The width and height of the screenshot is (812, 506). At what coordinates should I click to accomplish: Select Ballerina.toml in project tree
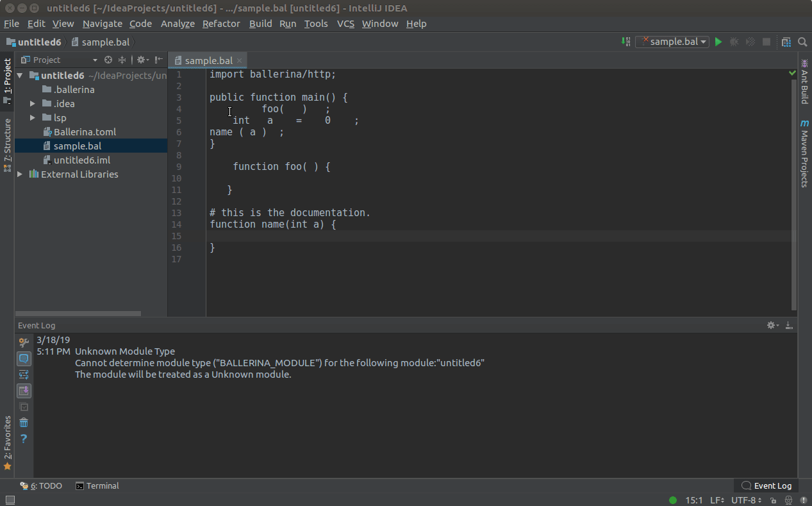[x=85, y=132]
